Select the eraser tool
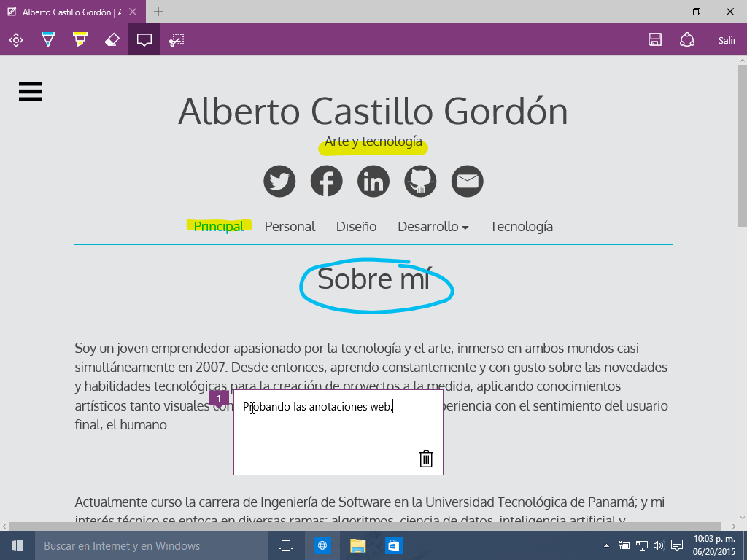 pyautogui.click(x=112, y=40)
